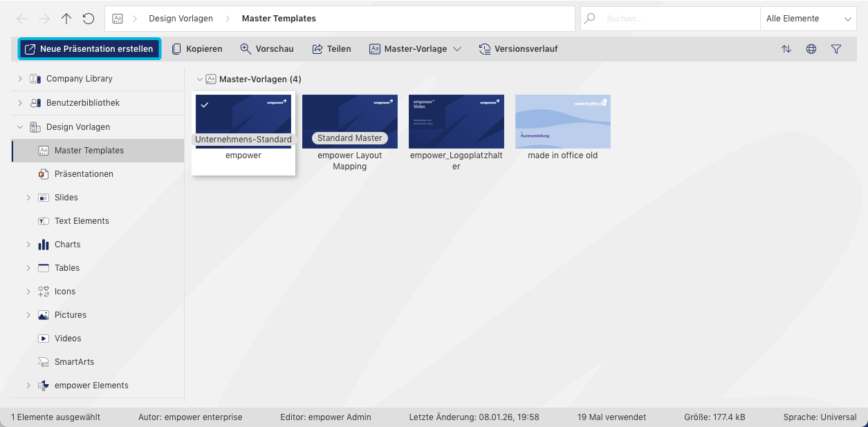Viewport: 868px width, 427px height.
Task: Expand the Slides tree node
Action: point(28,198)
